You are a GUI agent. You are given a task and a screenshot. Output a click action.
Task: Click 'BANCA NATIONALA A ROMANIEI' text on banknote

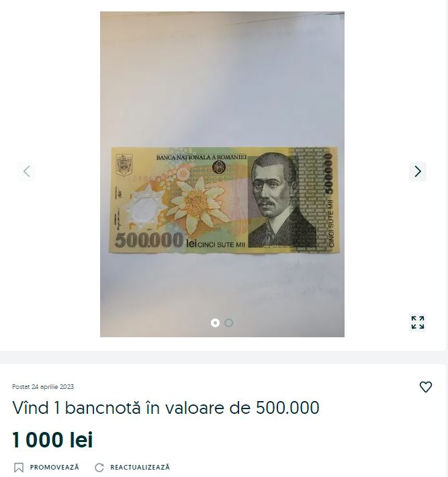click(201, 157)
